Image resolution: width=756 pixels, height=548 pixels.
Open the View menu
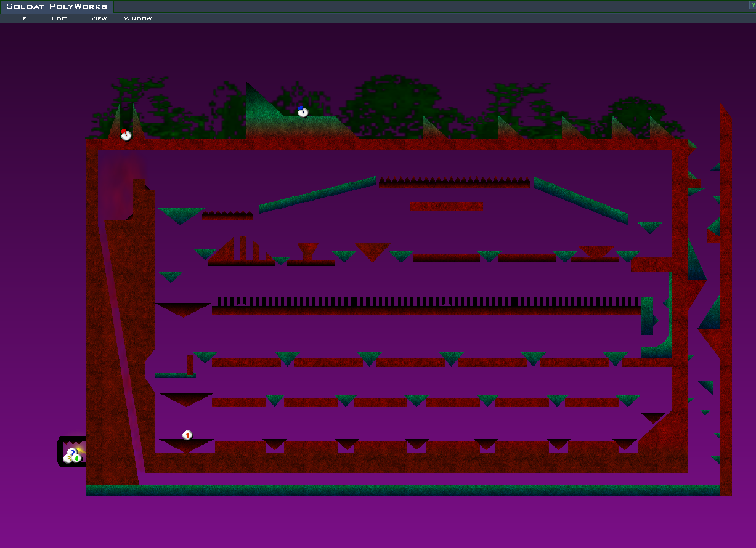click(99, 18)
